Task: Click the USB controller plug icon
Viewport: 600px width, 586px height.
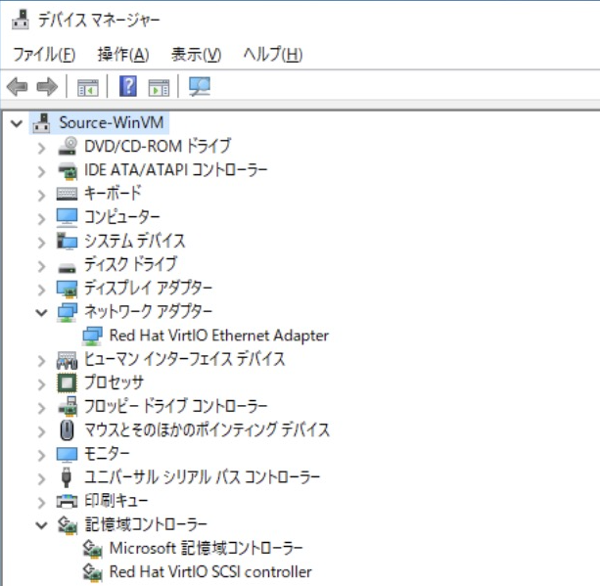Action: pyautogui.click(x=67, y=477)
